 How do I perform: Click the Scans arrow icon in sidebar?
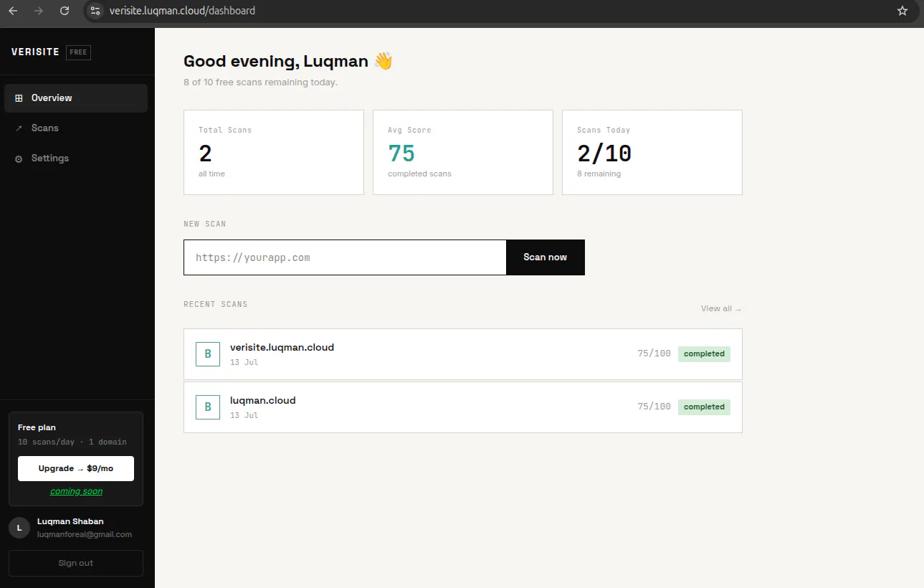[19, 128]
